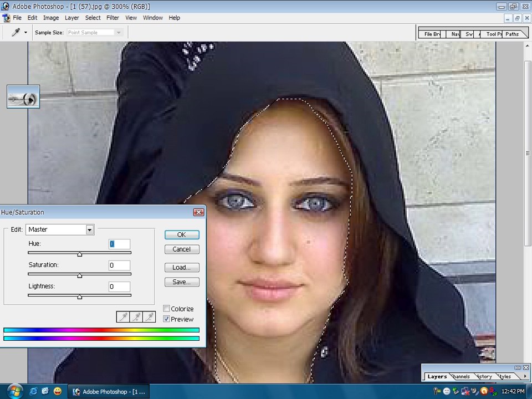Click the Photoshop document icon in menu bar
The height and width of the screenshot is (399, 532).
click(x=6, y=18)
